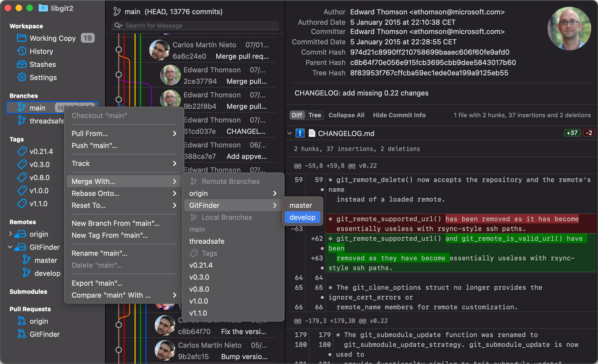
Task: Select the v0.21.4 tag icon in sidebar
Action: coord(22,151)
